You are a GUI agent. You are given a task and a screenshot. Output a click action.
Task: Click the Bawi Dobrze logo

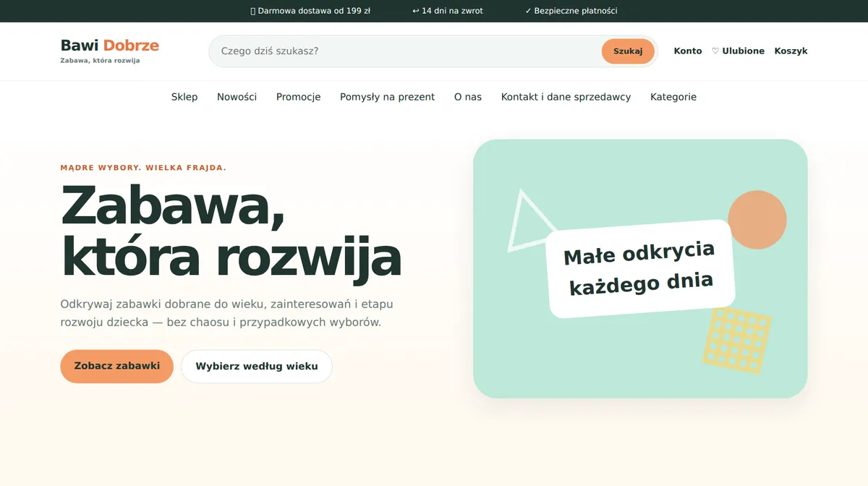pos(109,51)
